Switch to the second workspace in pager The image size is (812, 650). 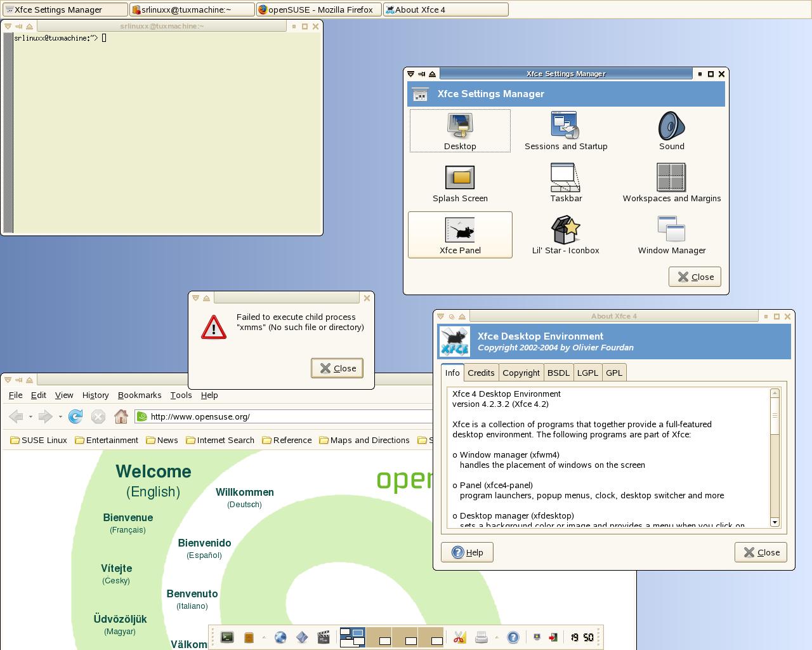click(x=379, y=637)
